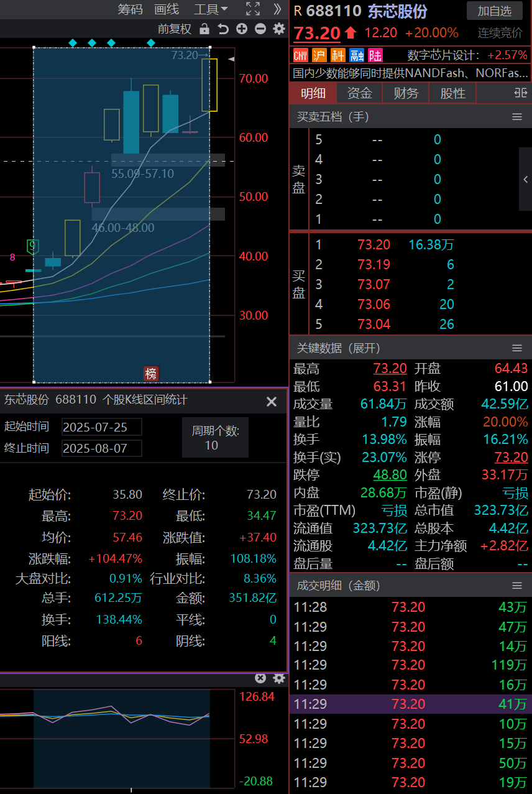The width and height of the screenshot is (532, 794).
Task: Change the 前复权 price adjustment mode
Action: click(x=175, y=29)
